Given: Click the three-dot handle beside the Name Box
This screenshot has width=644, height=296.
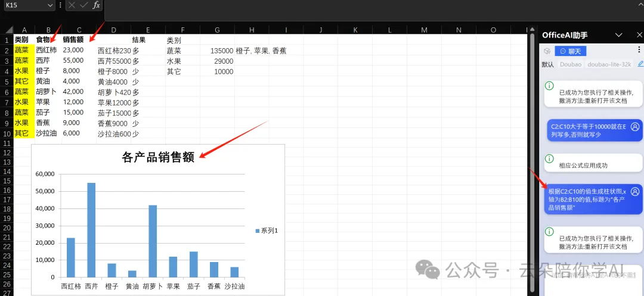Looking at the screenshot, I should click(60, 5).
